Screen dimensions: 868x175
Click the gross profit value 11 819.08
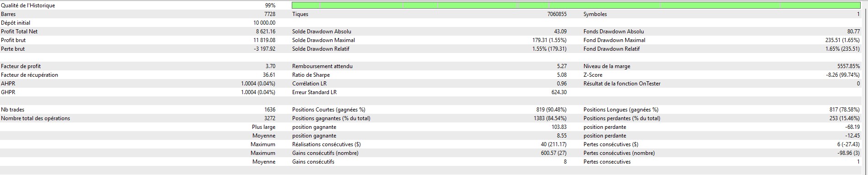[x=264, y=40]
